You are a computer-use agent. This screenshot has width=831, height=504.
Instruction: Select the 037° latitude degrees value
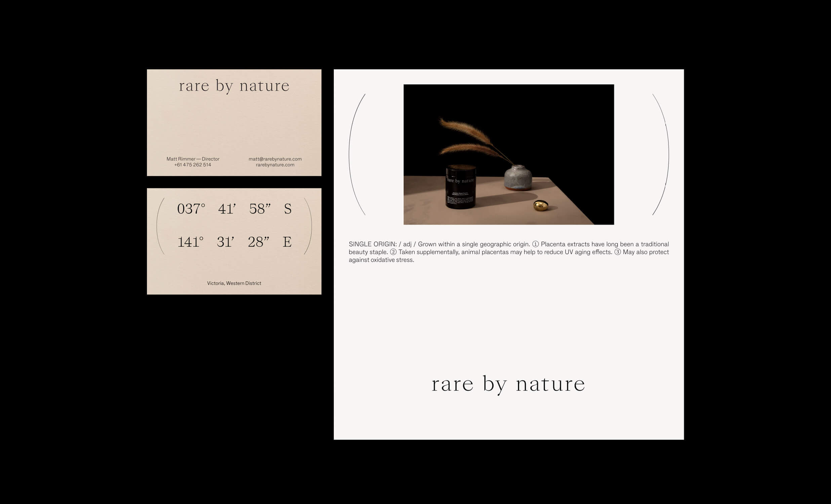pyautogui.click(x=191, y=209)
